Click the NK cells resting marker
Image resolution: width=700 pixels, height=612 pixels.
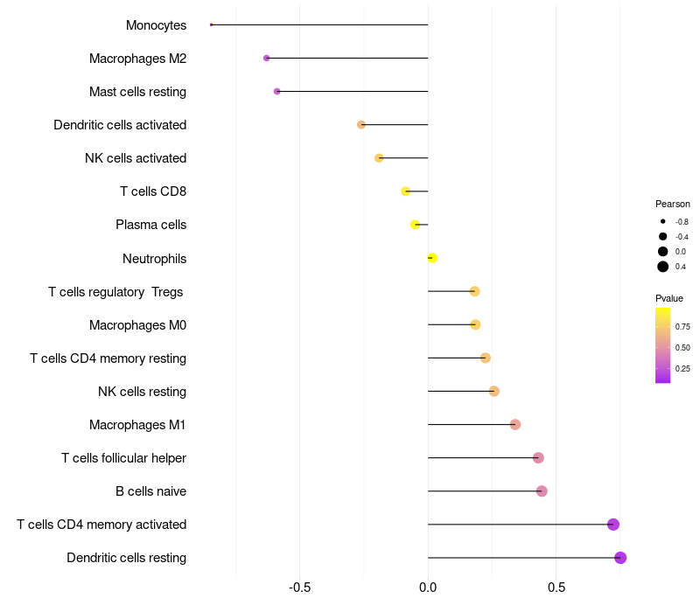tap(493, 391)
